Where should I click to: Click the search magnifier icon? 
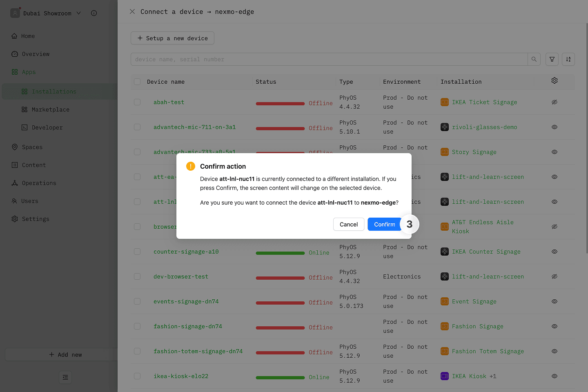click(x=534, y=59)
